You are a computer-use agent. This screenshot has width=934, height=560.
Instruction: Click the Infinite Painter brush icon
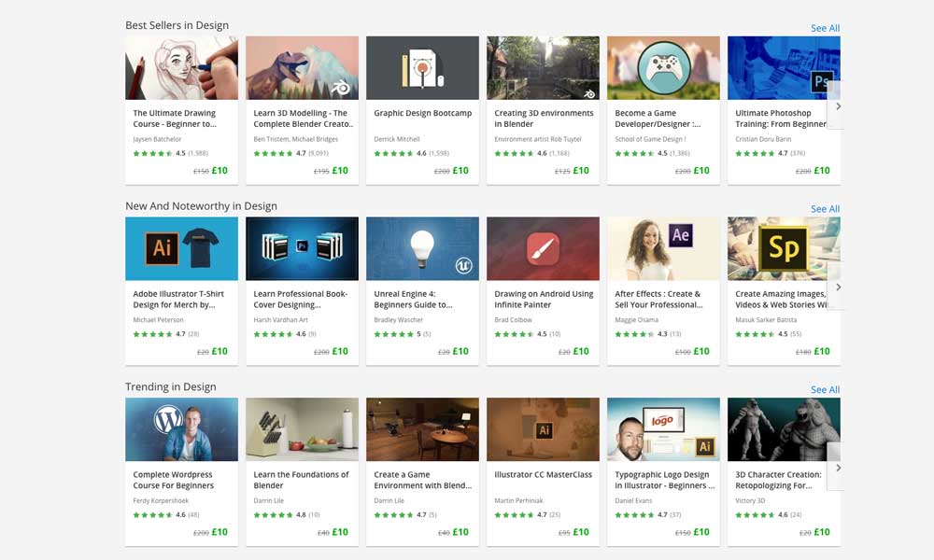543,249
